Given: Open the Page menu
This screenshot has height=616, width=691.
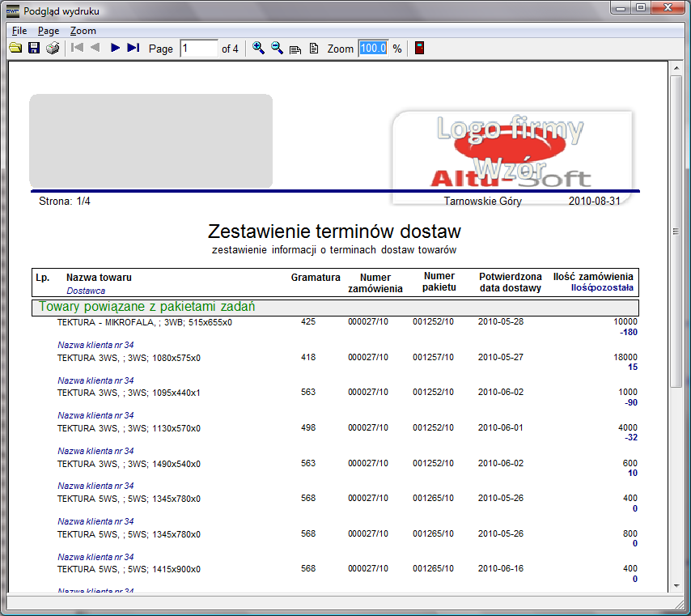Looking at the screenshot, I should [49, 31].
